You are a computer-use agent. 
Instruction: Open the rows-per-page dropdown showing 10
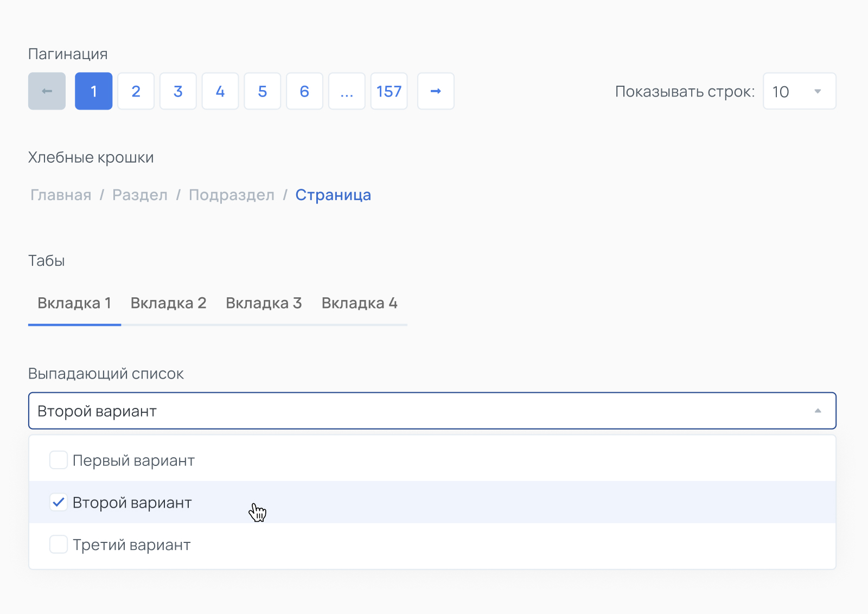point(800,91)
